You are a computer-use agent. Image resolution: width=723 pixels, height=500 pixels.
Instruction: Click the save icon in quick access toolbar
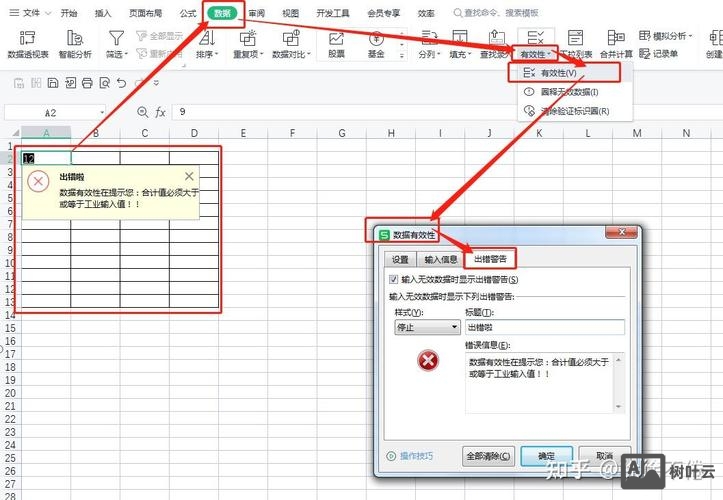53,83
